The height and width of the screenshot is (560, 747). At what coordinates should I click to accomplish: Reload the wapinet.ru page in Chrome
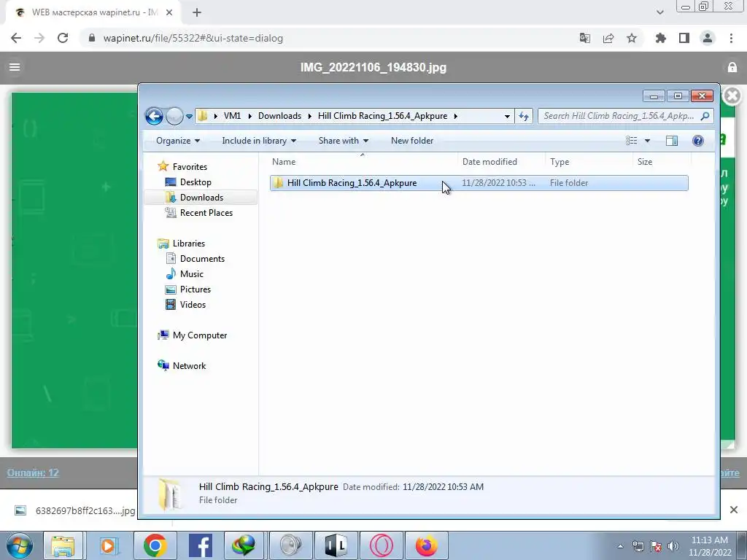click(x=63, y=38)
